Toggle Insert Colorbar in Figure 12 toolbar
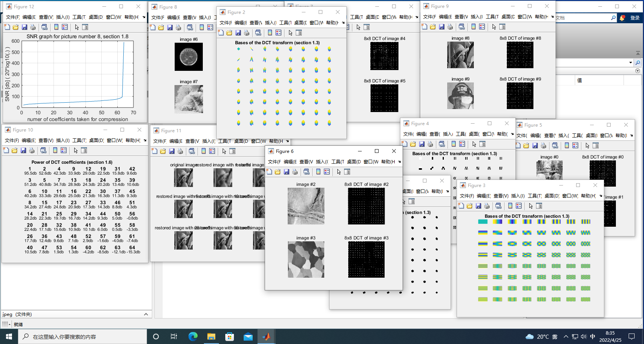Screen dimensions: 644x344 point(56,27)
